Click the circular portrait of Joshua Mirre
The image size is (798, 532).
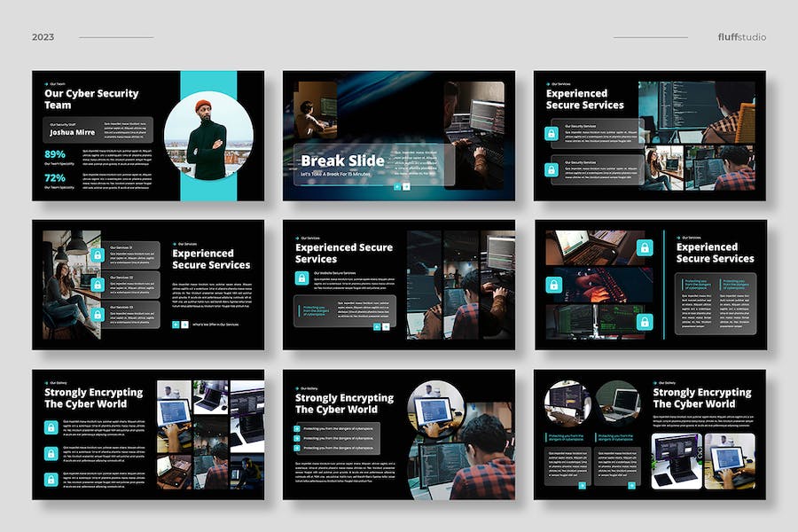208,136
